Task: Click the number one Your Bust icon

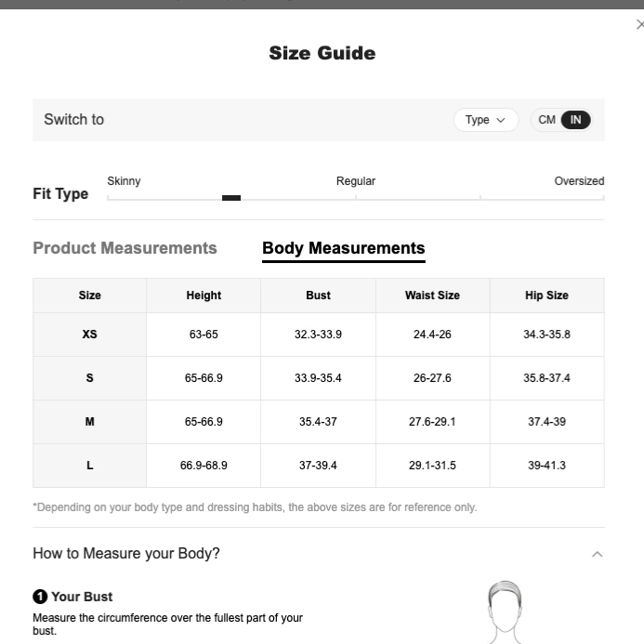Action: coord(40,597)
